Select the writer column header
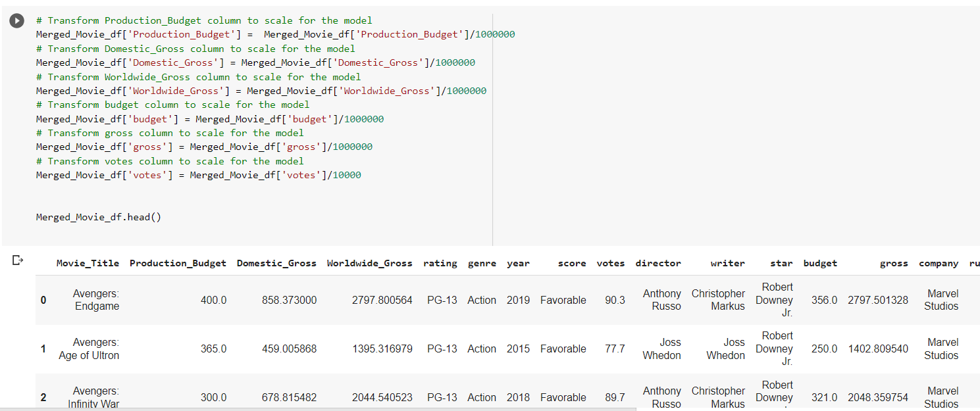Screen dimensions: 980x411 (x=728, y=263)
